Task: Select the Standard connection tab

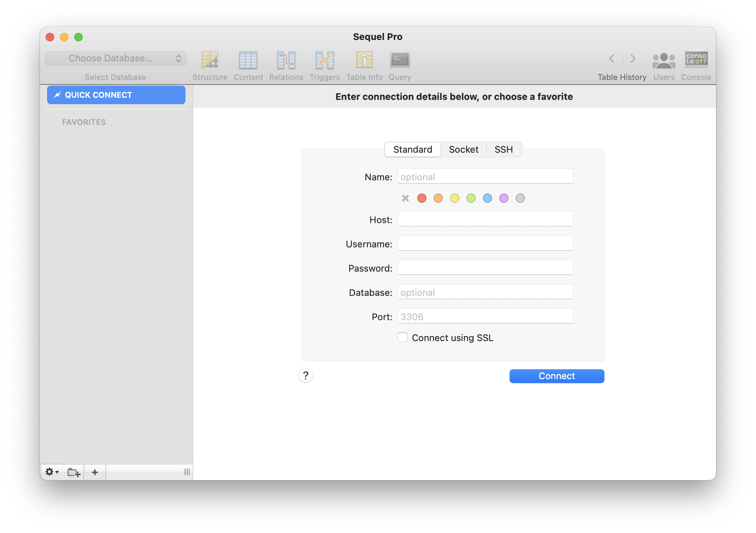Action: pos(413,149)
